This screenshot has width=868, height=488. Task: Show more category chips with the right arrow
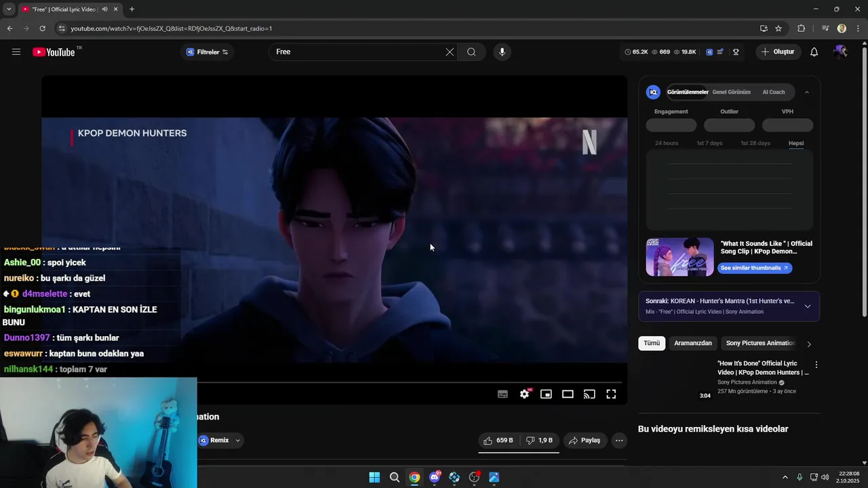(x=808, y=344)
